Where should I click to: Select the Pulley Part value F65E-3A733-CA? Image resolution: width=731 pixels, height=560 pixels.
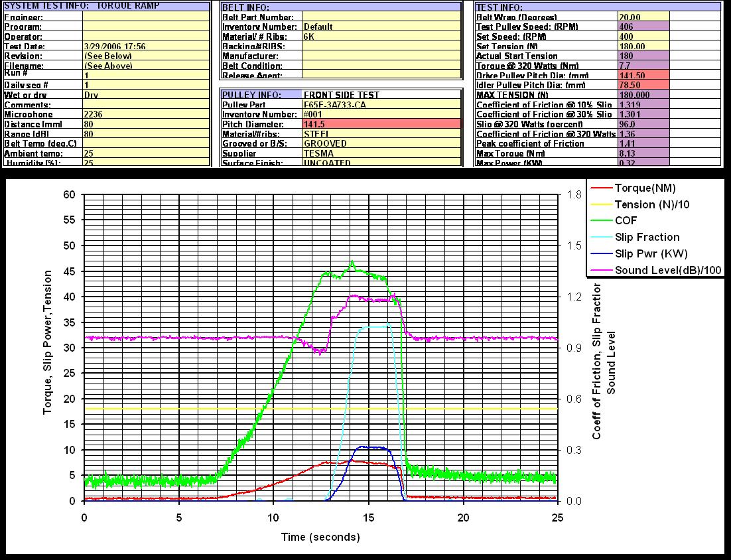(381, 105)
